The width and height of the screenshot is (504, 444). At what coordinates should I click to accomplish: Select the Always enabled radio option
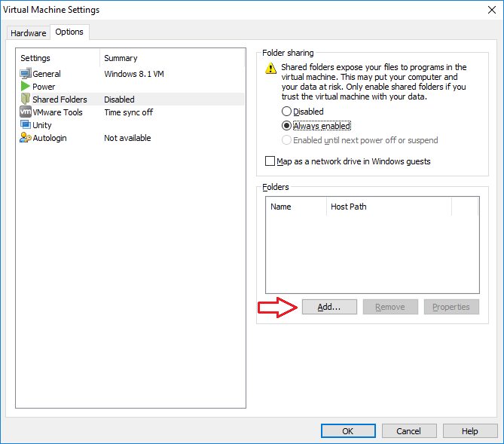[x=286, y=125]
